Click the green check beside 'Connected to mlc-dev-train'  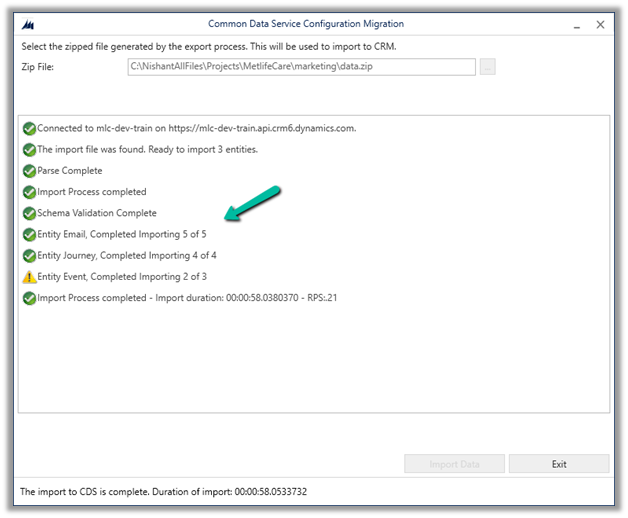click(29, 128)
